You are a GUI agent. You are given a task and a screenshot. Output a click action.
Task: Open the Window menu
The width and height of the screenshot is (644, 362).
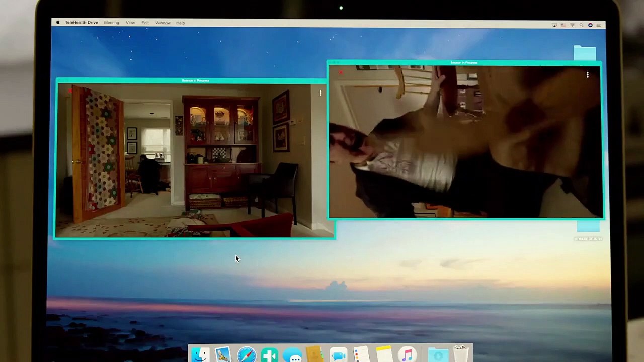coord(163,23)
